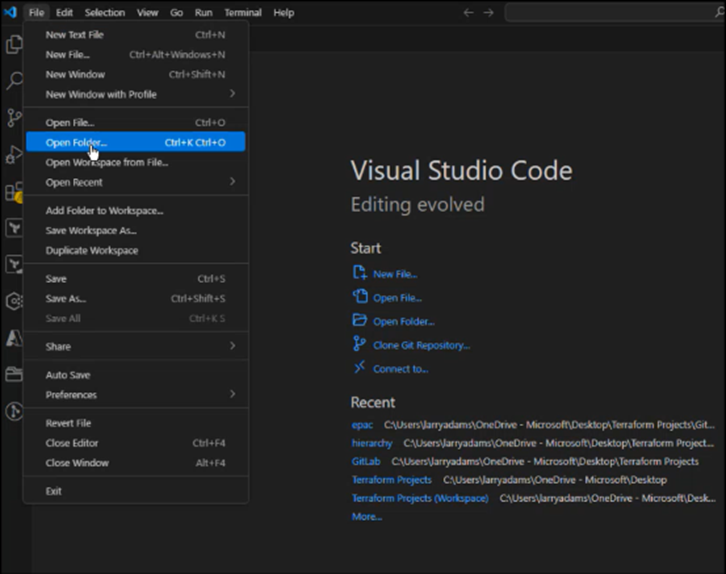Click Save As... in File menu
This screenshot has height=574, width=726.
(x=136, y=299)
